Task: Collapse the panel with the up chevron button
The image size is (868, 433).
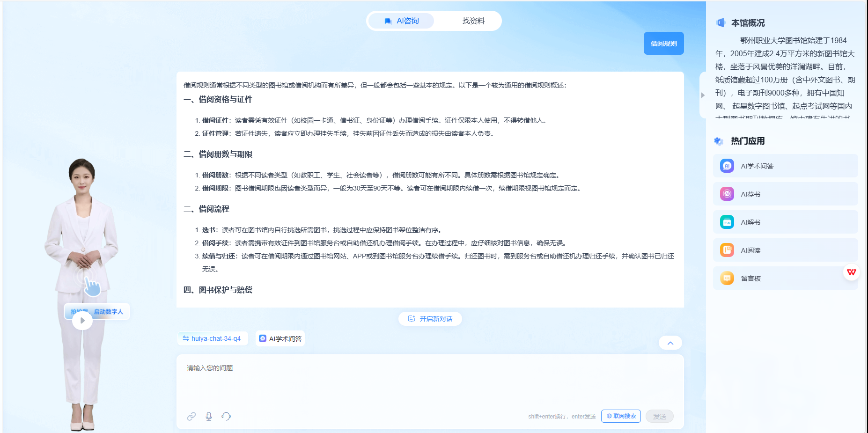Action: pyautogui.click(x=670, y=343)
